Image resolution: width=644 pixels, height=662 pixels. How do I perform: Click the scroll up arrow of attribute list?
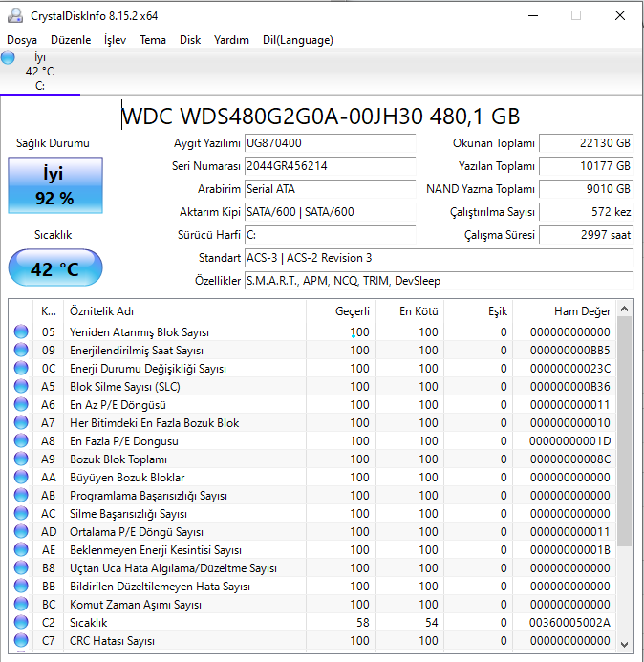(625, 310)
